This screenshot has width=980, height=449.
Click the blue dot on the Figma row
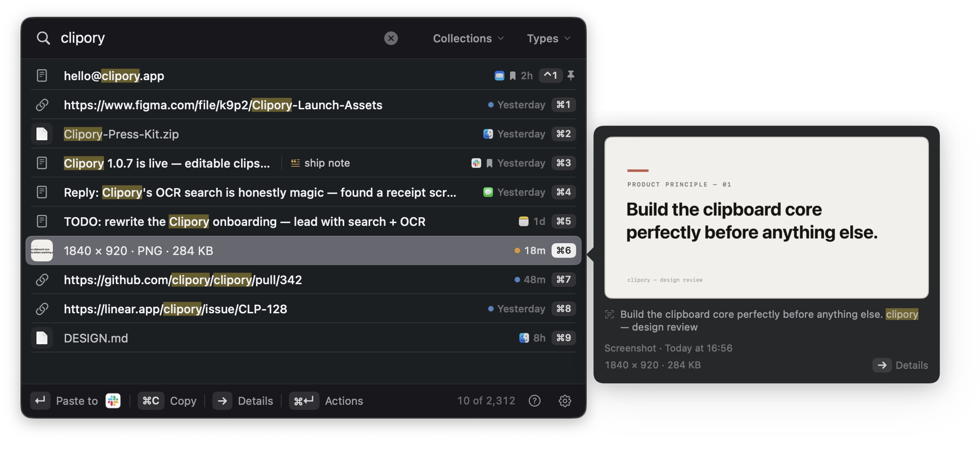[x=490, y=105]
